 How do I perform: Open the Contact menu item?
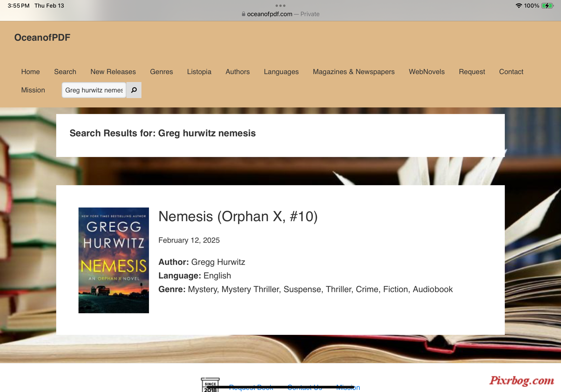click(x=511, y=72)
